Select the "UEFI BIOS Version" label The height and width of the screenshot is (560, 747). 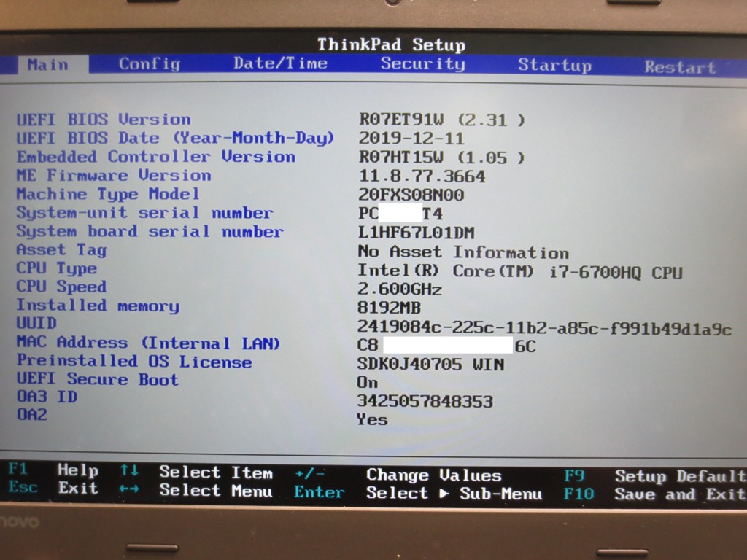pyautogui.click(x=104, y=120)
